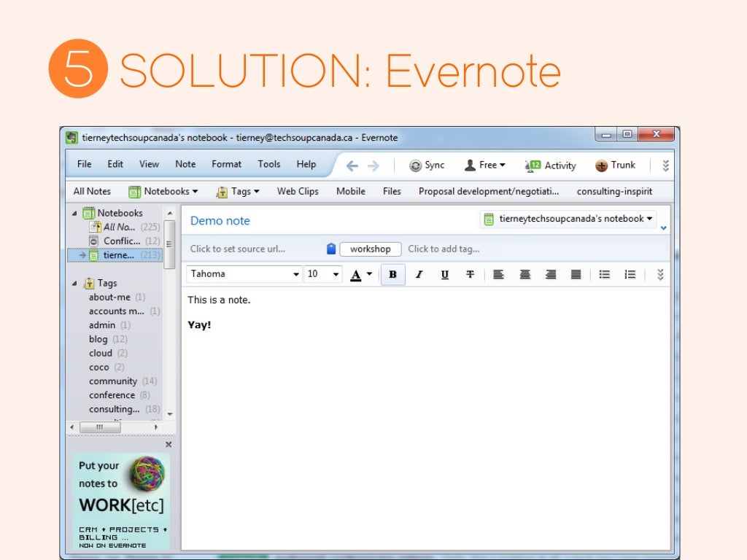Collapse the Notebooks tree section
The image size is (747, 560).
(x=74, y=214)
